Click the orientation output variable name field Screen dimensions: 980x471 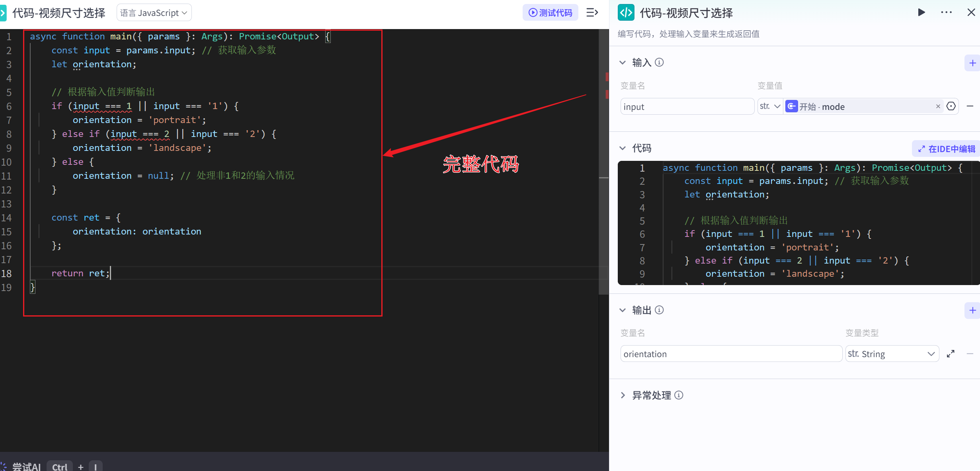click(x=730, y=354)
